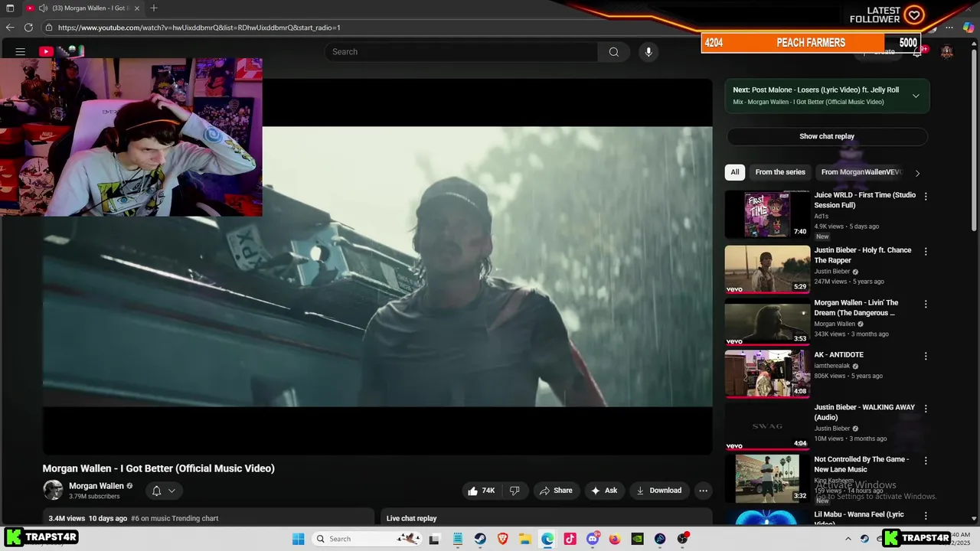The width and height of the screenshot is (980, 551).
Task: Like the video with 74K likes
Action: 482,491
